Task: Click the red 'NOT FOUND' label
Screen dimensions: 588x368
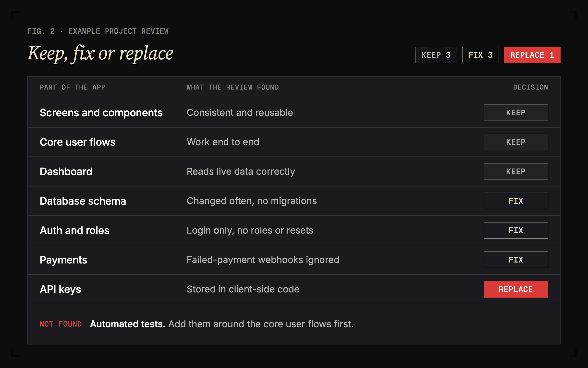Action: coord(61,324)
